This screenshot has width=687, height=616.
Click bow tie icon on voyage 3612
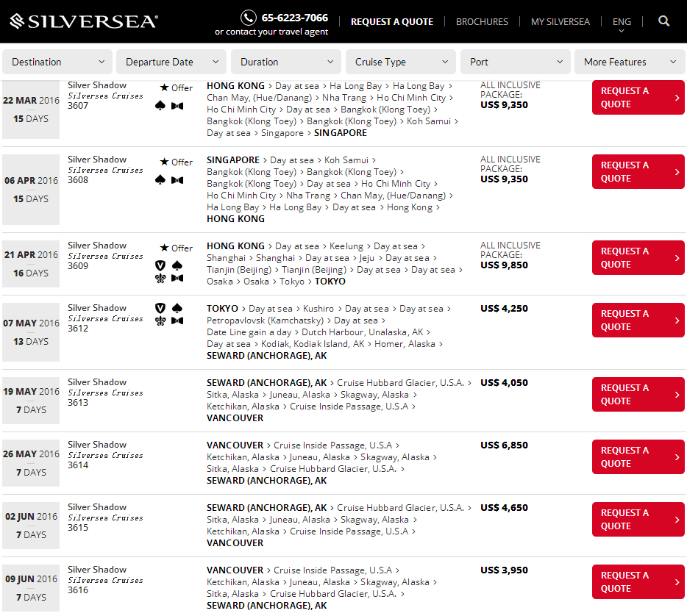[x=177, y=320]
